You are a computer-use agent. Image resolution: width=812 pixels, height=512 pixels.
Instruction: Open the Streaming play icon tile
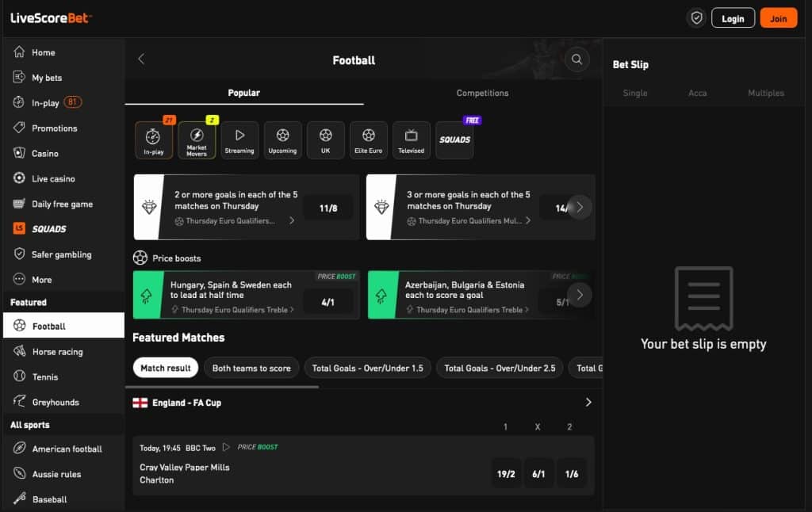pyautogui.click(x=239, y=140)
